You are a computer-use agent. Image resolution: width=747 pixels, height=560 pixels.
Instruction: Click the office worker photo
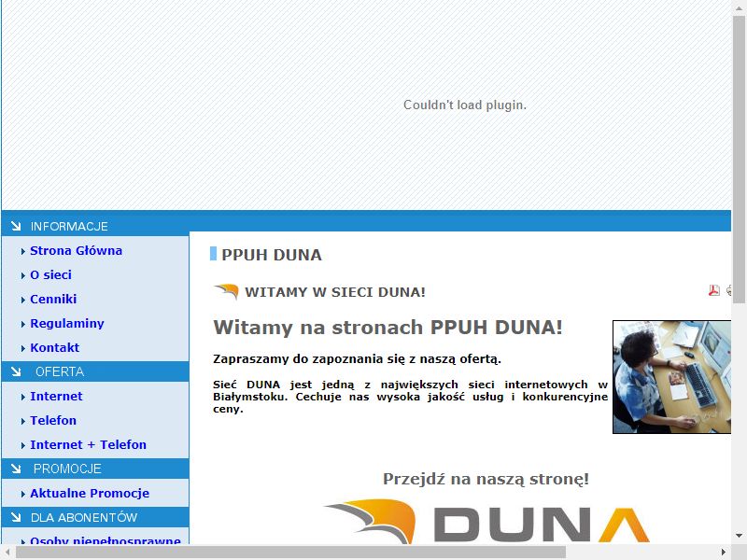[x=671, y=377]
